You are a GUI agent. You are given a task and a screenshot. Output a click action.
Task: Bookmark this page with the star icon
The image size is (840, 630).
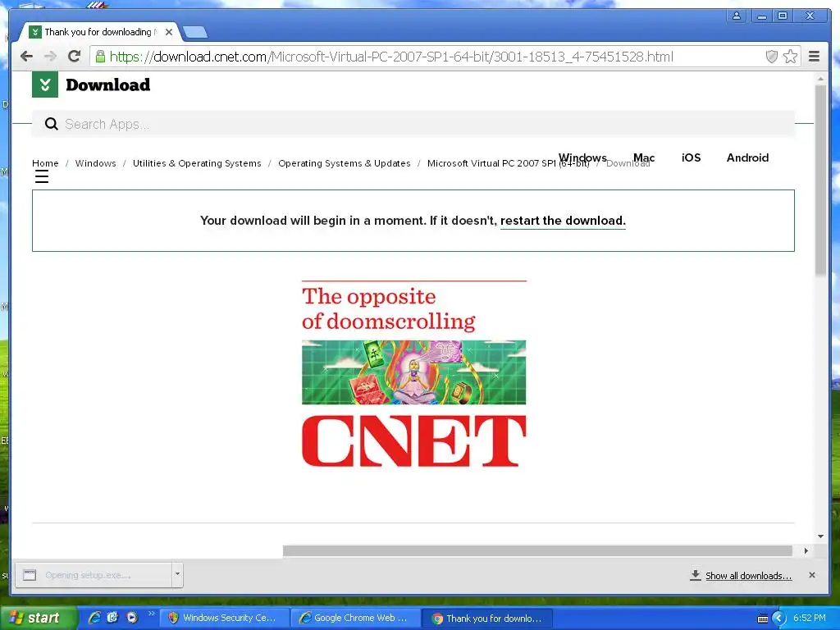pos(790,57)
